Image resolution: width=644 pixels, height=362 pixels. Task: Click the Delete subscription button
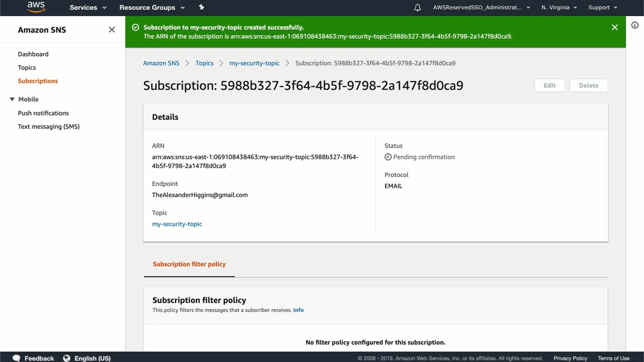[589, 85]
